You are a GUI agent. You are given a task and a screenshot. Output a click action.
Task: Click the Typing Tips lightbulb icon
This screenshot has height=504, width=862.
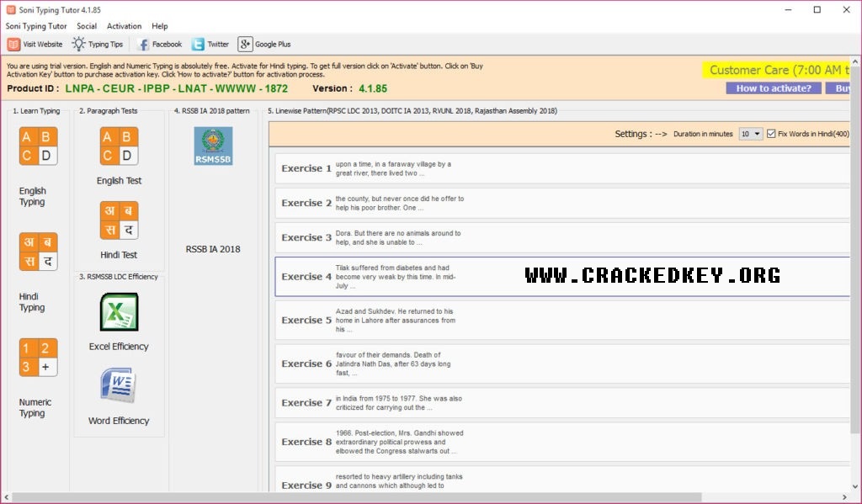pos(79,44)
